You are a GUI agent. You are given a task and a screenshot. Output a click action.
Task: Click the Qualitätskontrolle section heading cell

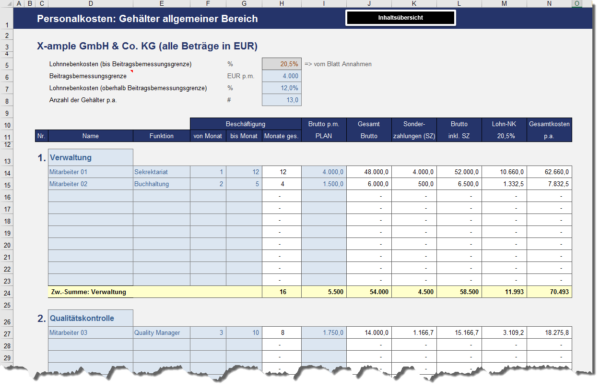click(x=91, y=318)
